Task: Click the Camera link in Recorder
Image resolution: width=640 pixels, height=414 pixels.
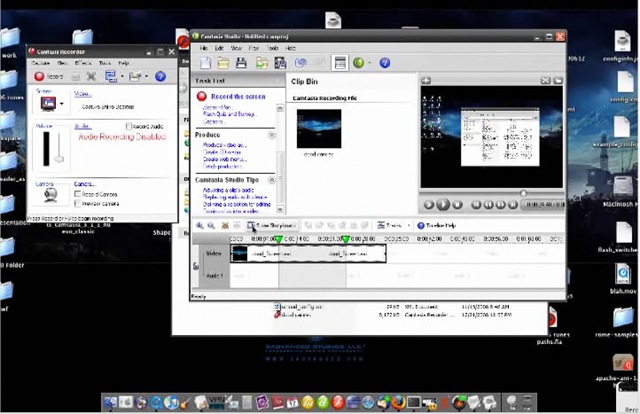Action: [x=84, y=184]
